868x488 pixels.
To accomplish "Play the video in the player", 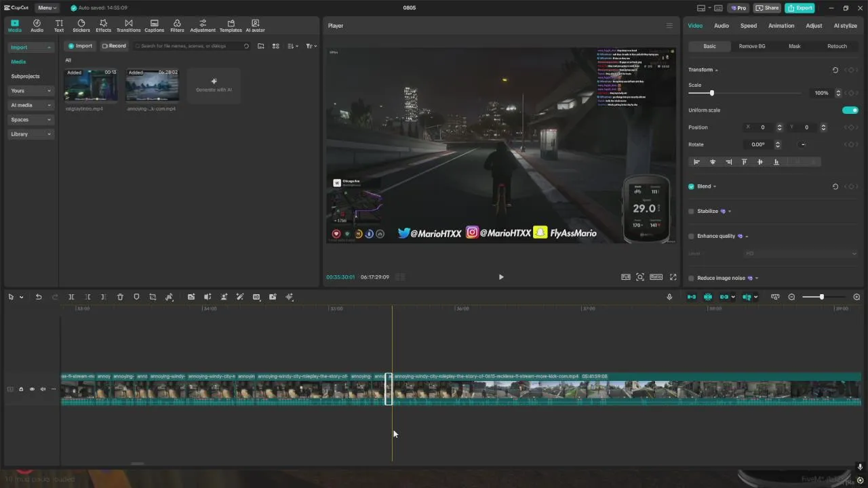I will click(501, 277).
